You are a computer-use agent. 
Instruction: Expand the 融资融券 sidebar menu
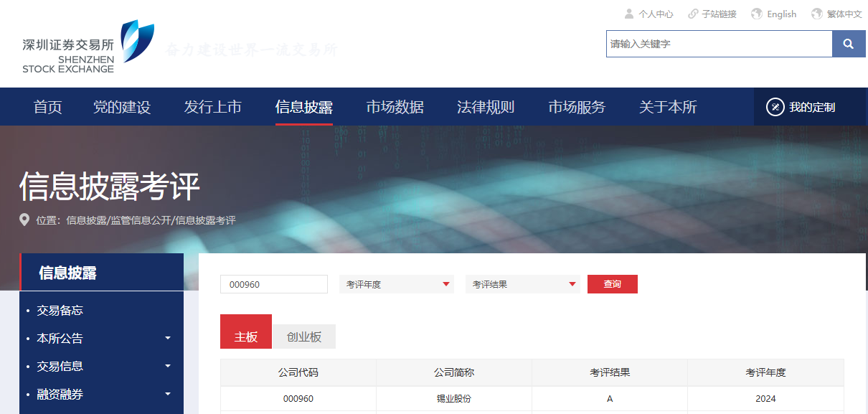click(x=168, y=394)
